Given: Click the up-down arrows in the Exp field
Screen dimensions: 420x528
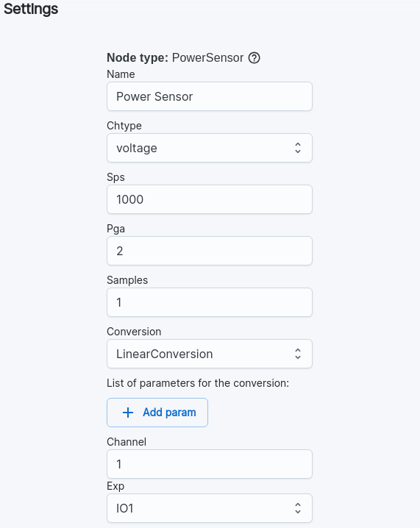Looking at the screenshot, I should (x=298, y=508).
